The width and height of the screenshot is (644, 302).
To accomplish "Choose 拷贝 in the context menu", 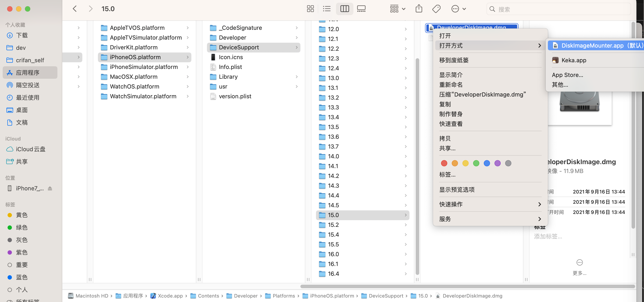I will click(490, 139).
